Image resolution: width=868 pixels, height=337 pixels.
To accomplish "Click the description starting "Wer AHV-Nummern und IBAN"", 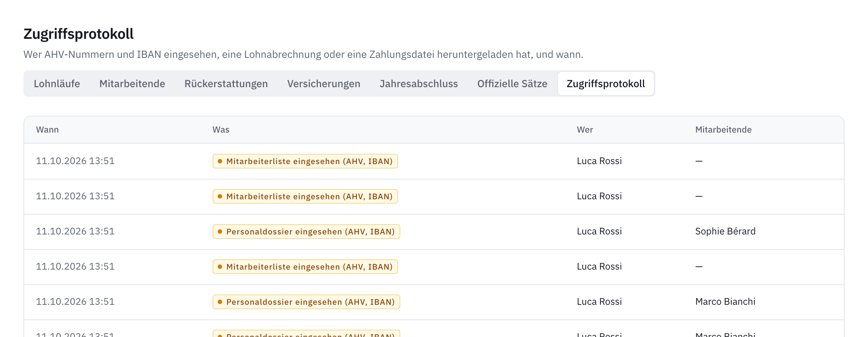I will [x=303, y=55].
